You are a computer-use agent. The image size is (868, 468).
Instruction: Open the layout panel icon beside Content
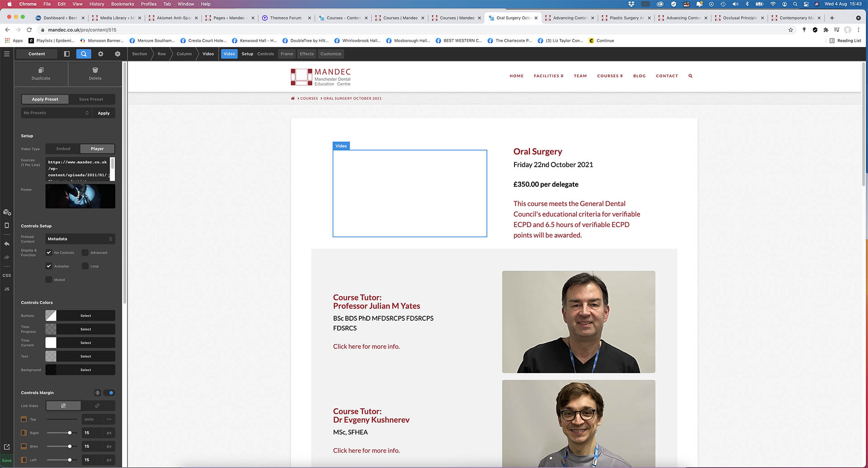pyautogui.click(x=67, y=54)
